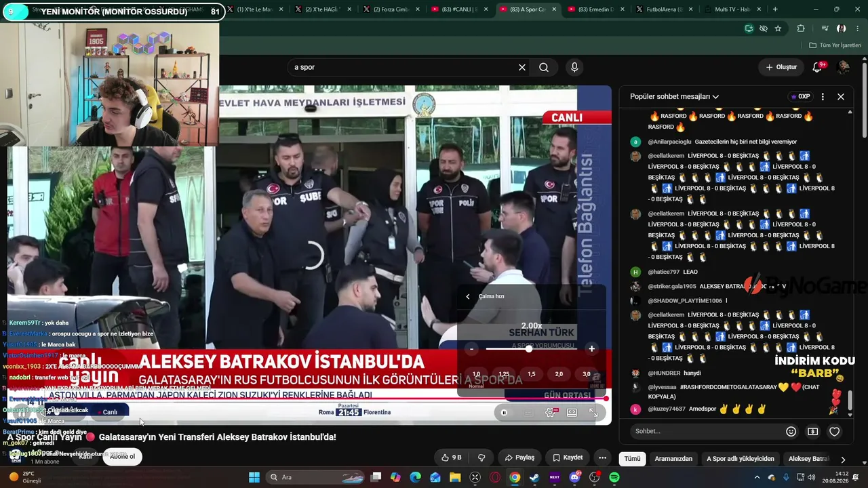Open the Windows Start menu
The image size is (868, 488).
pyautogui.click(x=254, y=477)
